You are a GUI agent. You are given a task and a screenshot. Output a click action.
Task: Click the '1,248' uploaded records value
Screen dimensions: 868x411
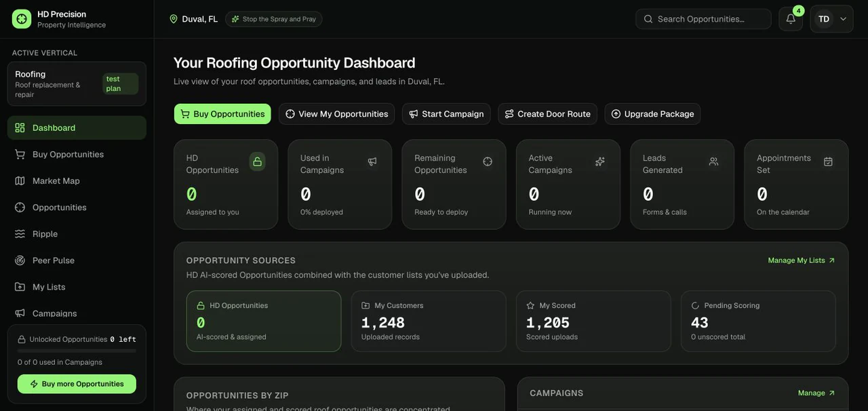click(383, 323)
